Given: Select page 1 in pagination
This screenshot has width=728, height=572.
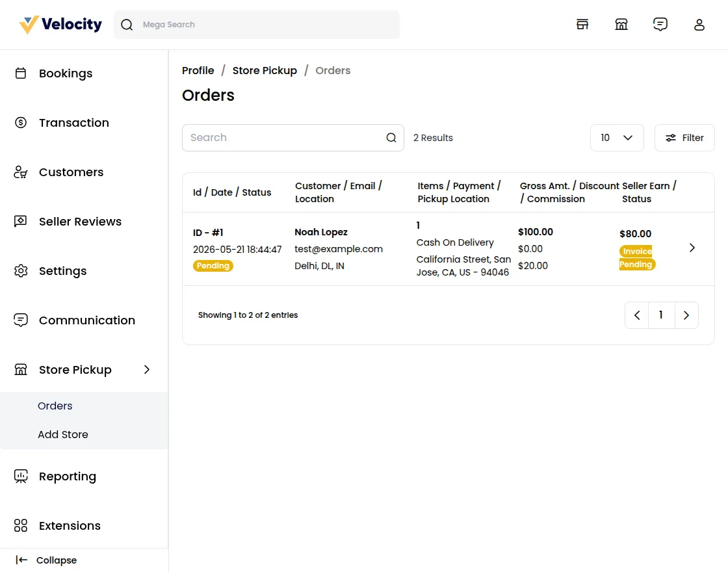Looking at the screenshot, I should 661,315.
